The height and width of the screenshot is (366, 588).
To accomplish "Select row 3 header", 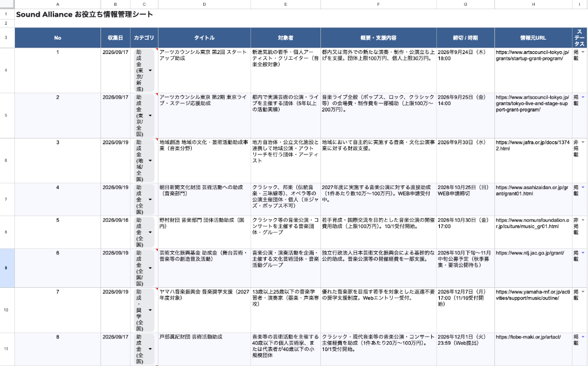I will tap(7, 37).
